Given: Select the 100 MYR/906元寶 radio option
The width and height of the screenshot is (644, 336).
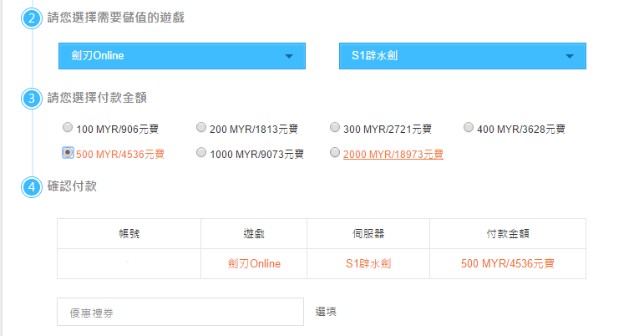Looking at the screenshot, I should [68, 127].
